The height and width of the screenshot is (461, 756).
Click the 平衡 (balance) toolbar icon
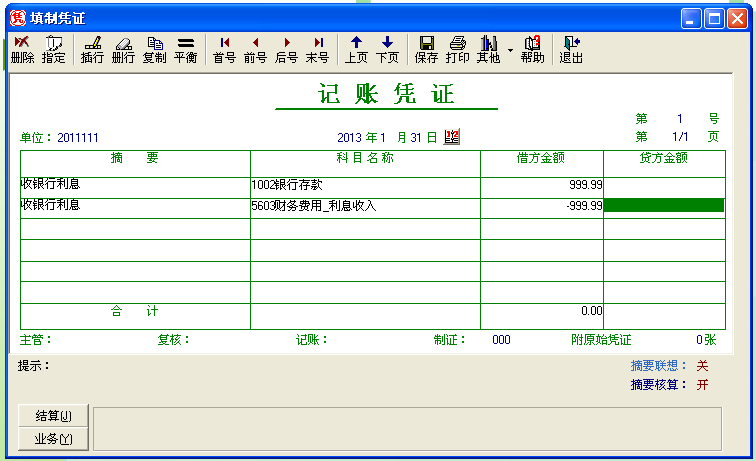point(185,49)
